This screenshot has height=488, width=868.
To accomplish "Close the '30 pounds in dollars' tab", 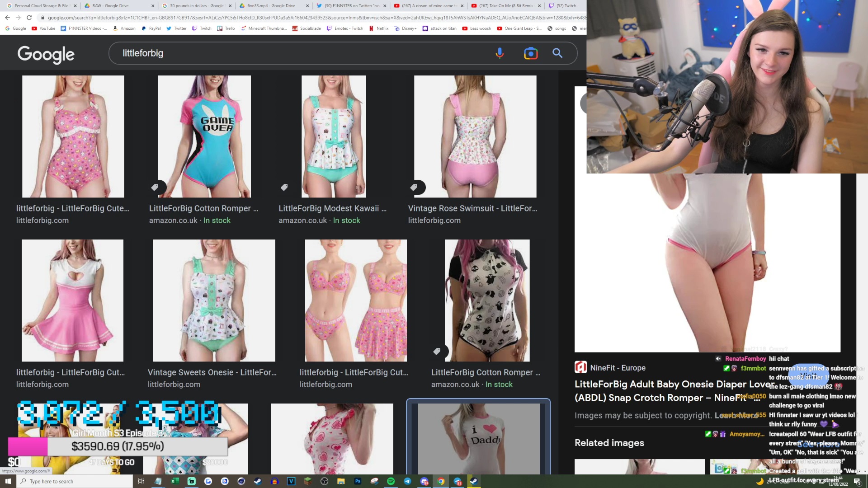I will (230, 6).
